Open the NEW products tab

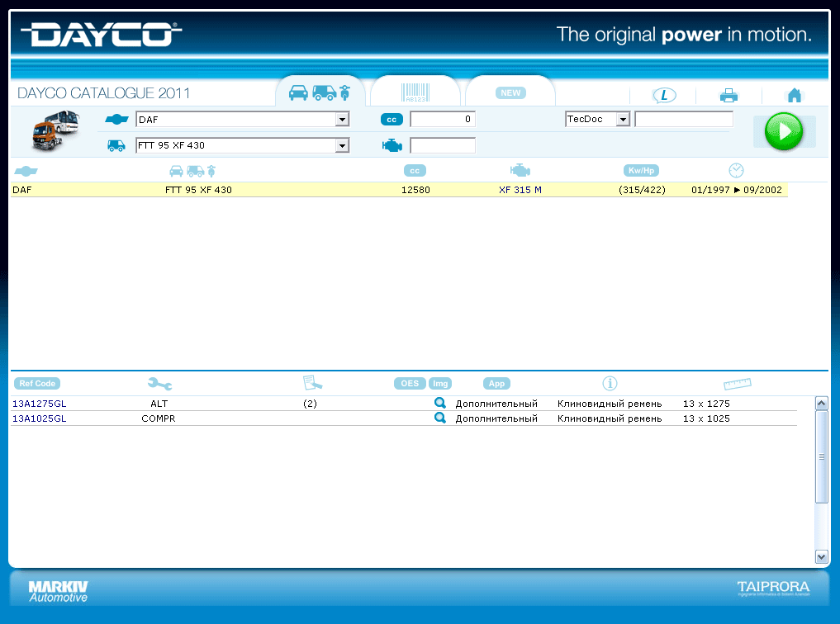pos(510,92)
